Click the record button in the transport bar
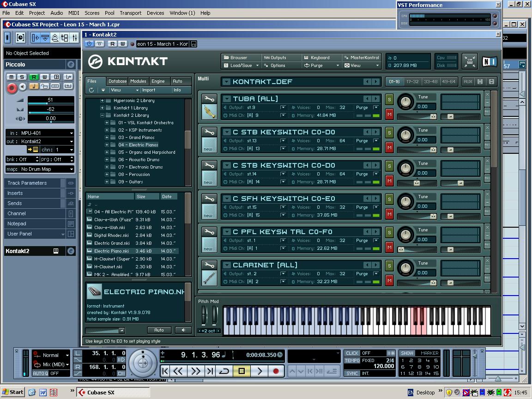Viewport: 532px width, 399px height. [x=276, y=371]
